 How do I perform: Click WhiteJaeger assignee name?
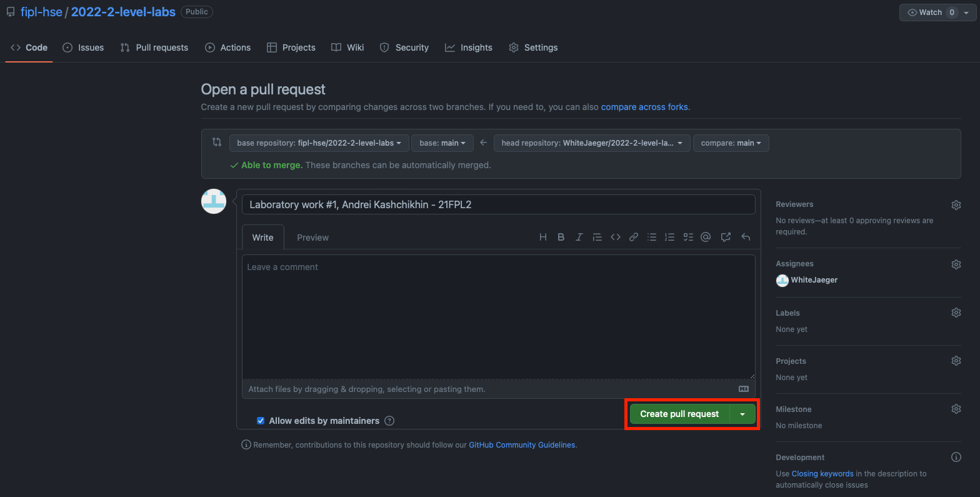[814, 280]
